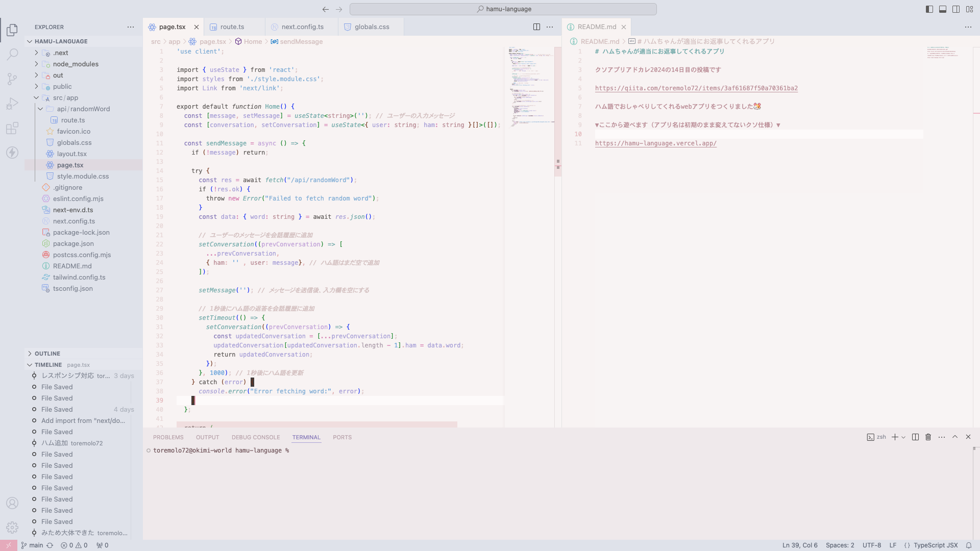Open the Search view in activity bar
The image size is (980, 551).
tap(12, 54)
